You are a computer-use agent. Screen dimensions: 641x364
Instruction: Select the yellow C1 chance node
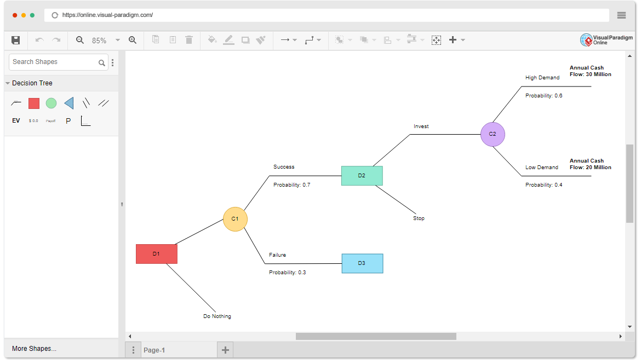coord(235,219)
